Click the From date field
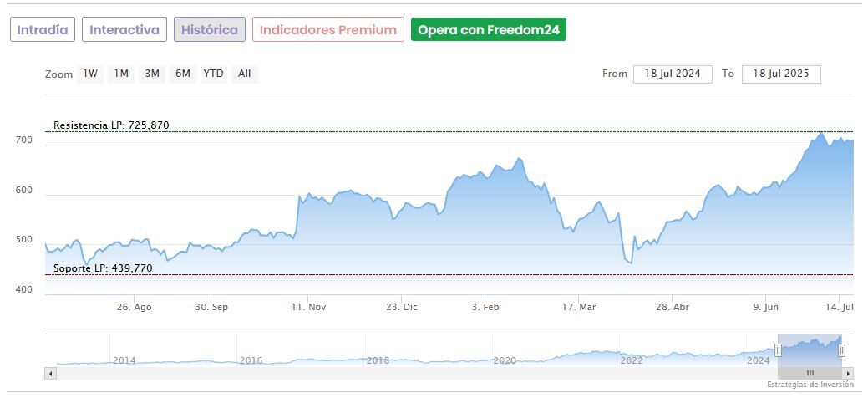Image resolution: width=868 pixels, height=398 pixels. pyautogui.click(x=673, y=74)
